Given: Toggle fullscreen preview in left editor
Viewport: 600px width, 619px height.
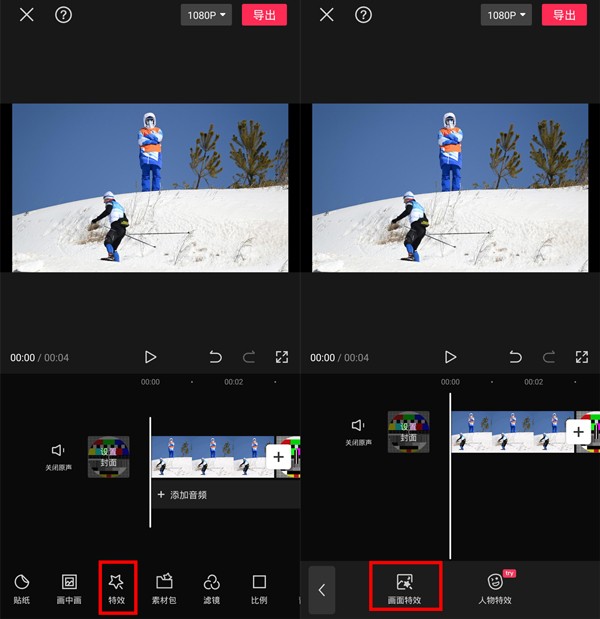Looking at the screenshot, I should (282, 357).
